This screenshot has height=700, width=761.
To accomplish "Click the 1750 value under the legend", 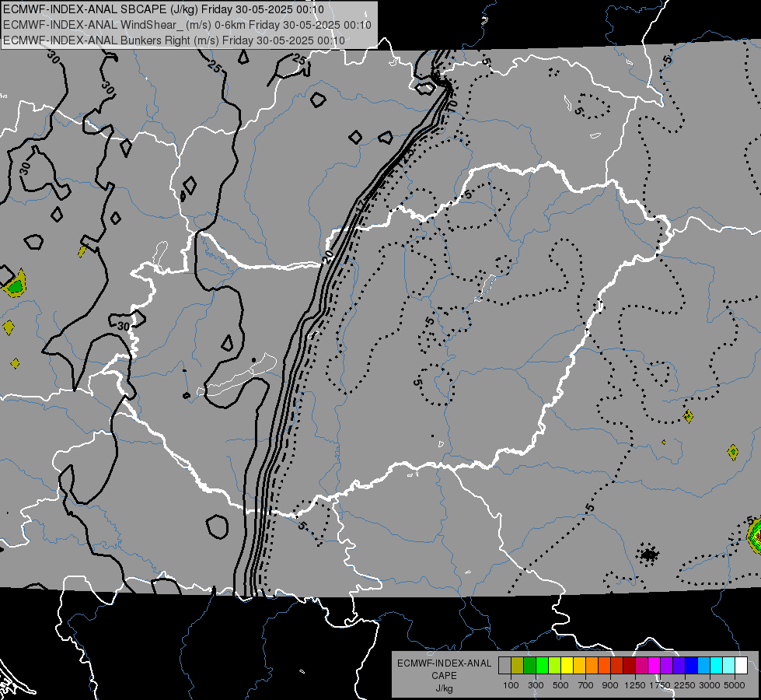I will point(660,685).
